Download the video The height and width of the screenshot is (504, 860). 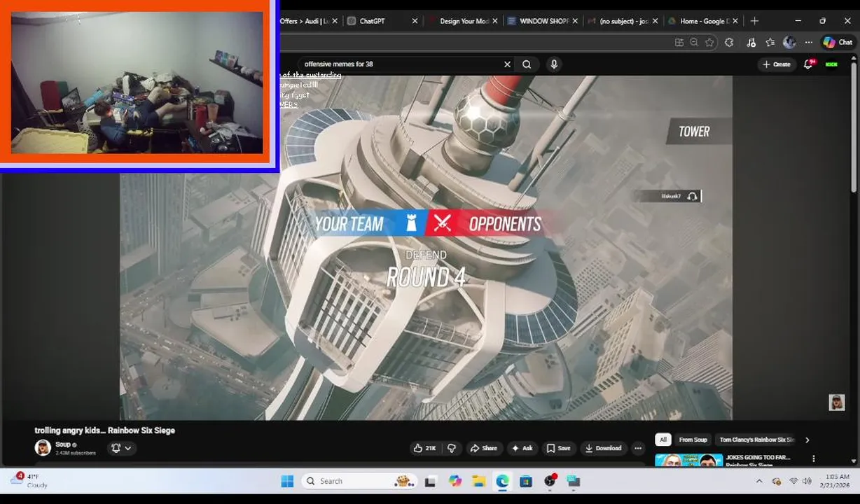(603, 448)
